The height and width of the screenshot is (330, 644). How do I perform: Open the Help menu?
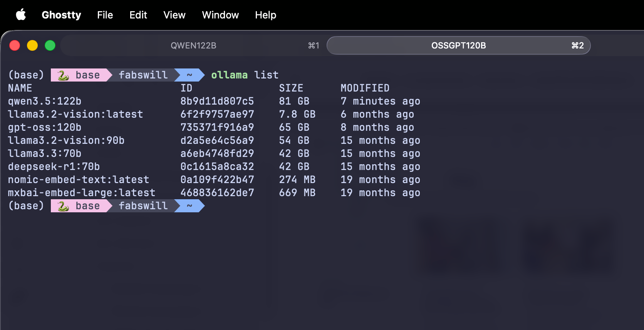[265, 15]
